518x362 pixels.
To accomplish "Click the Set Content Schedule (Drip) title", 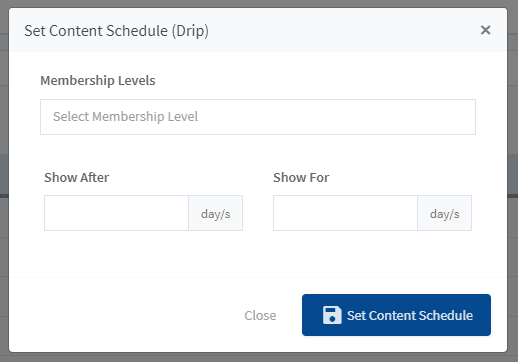I will click(116, 31).
